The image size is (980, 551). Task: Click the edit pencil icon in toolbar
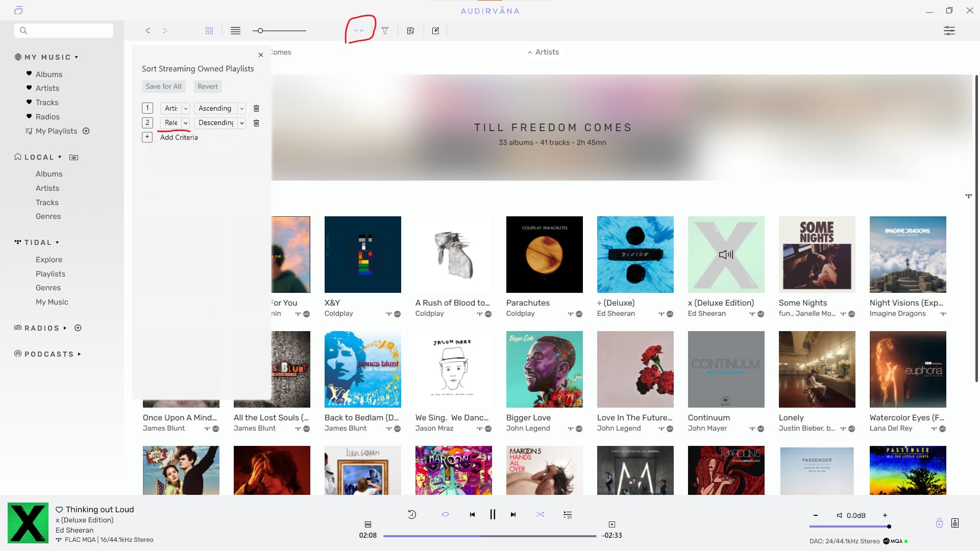click(435, 31)
